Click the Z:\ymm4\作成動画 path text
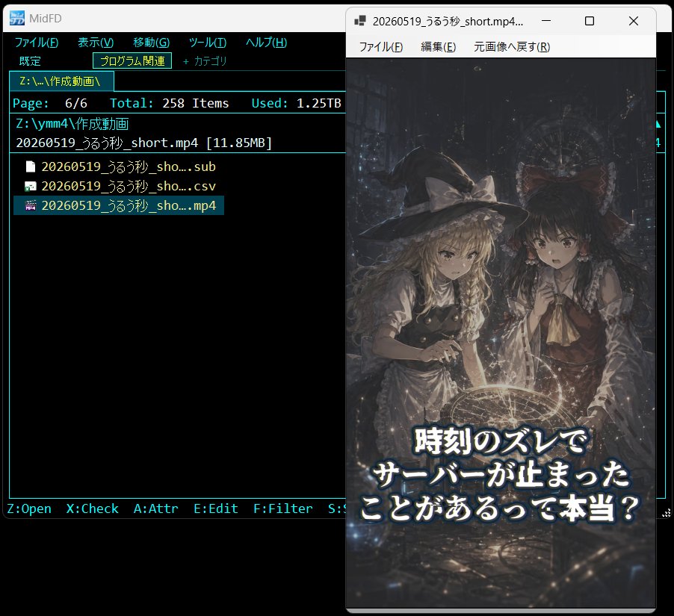 [x=72, y=124]
